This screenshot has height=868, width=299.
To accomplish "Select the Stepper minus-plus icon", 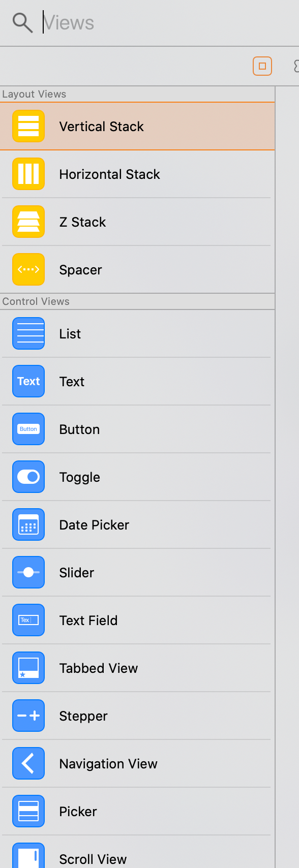I will [28, 716].
